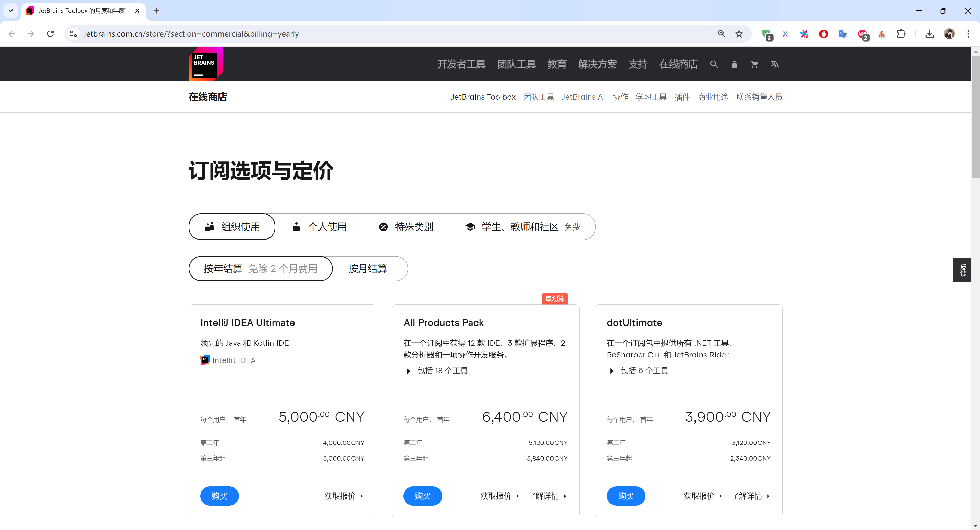The width and height of the screenshot is (980, 530).
Task: Switch to 按月结算 billing
Action: point(367,269)
